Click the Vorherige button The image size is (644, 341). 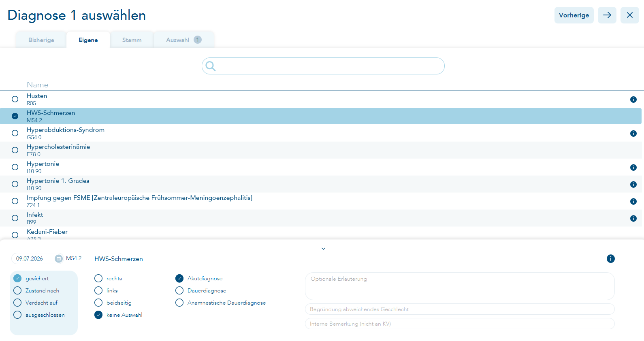(574, 15)
